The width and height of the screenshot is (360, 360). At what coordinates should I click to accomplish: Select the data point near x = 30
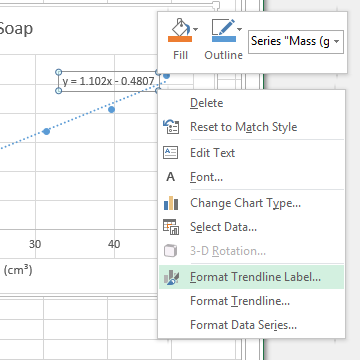coord(47,132)
